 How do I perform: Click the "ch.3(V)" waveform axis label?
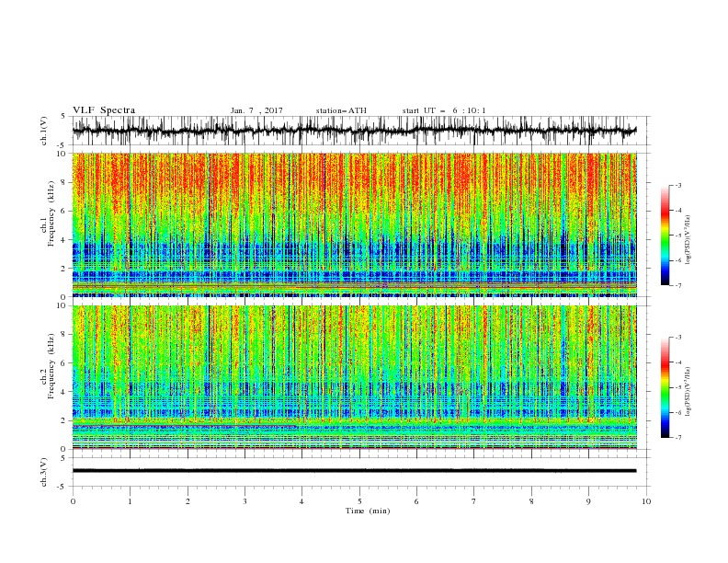pos(44,472)
